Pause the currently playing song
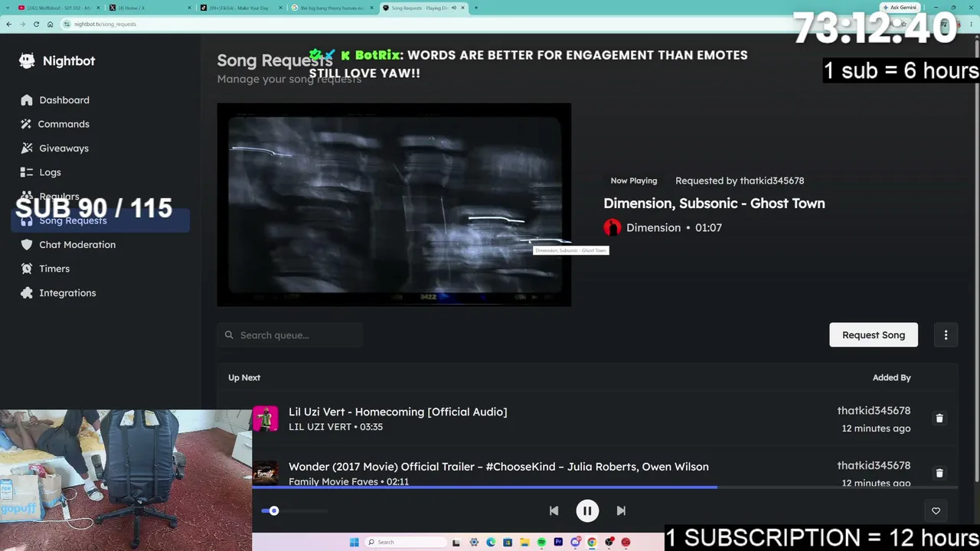The height and width of the screenshot is (551, 980). coord(587,511)
